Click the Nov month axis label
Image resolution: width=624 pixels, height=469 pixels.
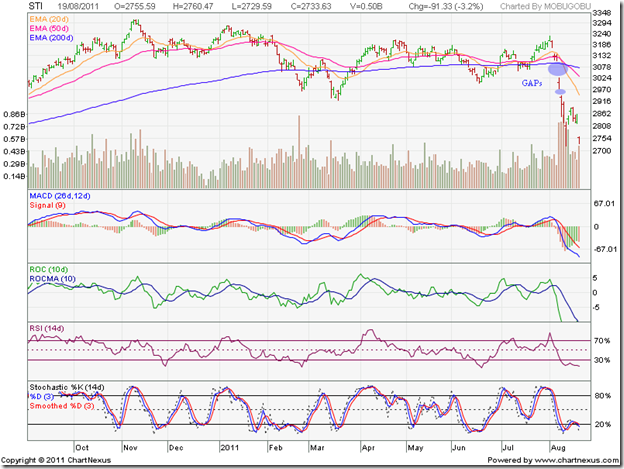click(x=130, y=448)
